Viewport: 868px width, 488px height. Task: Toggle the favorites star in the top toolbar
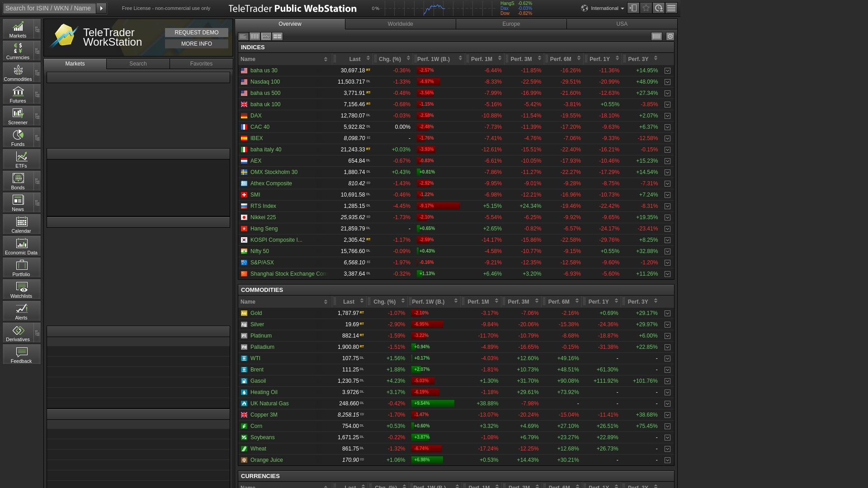[x=646, y=8]
